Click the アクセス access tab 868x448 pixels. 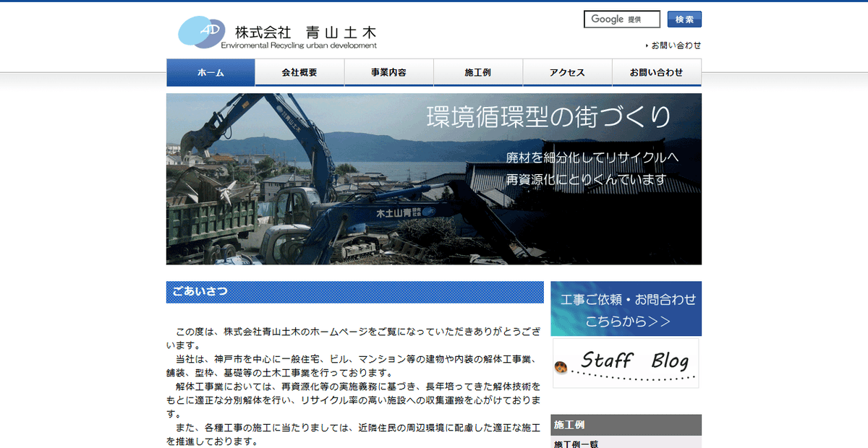tap(567, 72)
